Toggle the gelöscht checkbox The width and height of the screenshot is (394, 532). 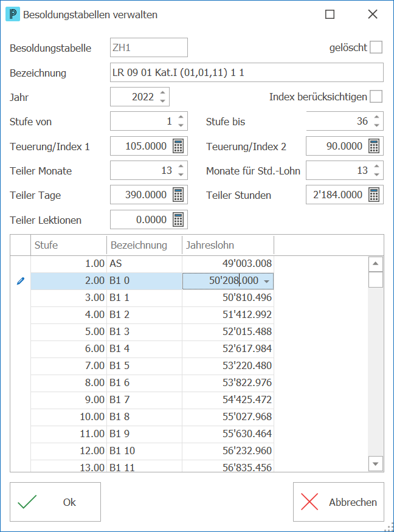click(376, 47)
